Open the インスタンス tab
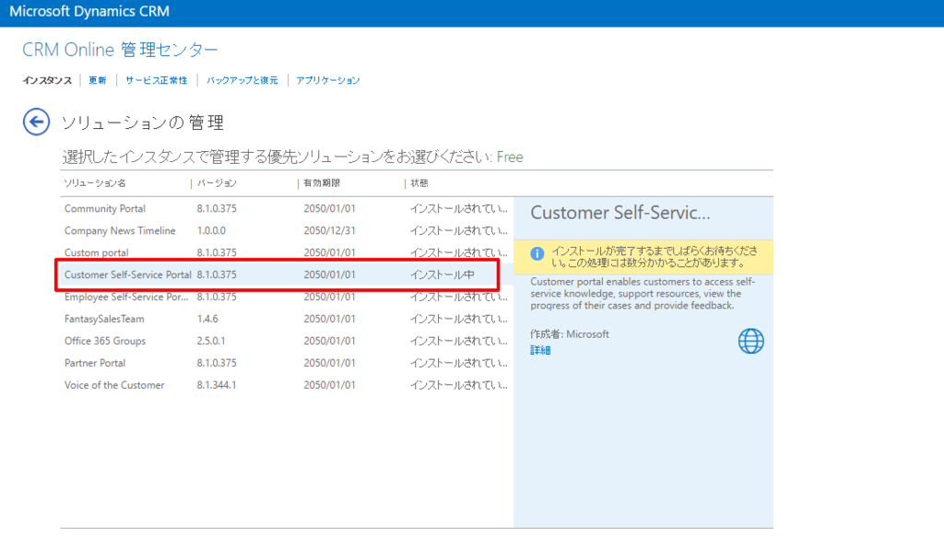This screenshot has width=944, height=560. (x=47, y=80)
